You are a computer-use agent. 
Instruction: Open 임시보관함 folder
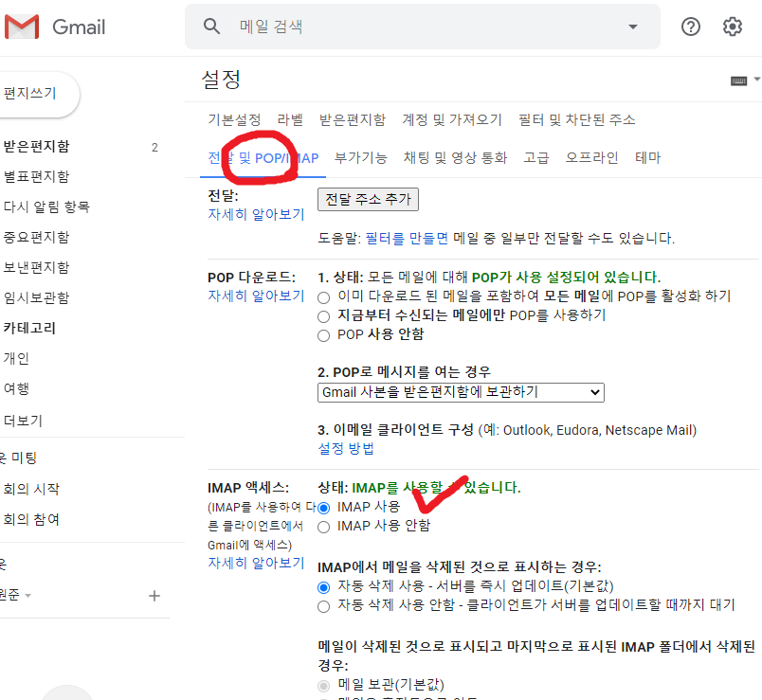pos(36,297)
